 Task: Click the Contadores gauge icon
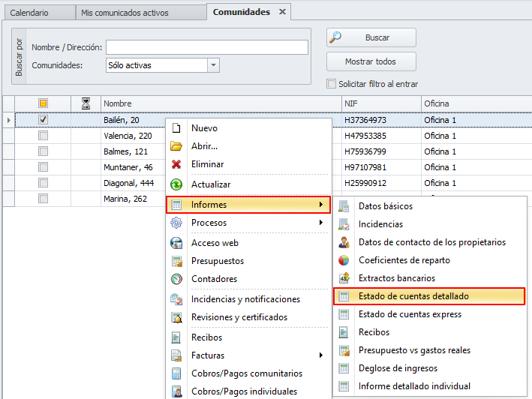pos(176,279)
